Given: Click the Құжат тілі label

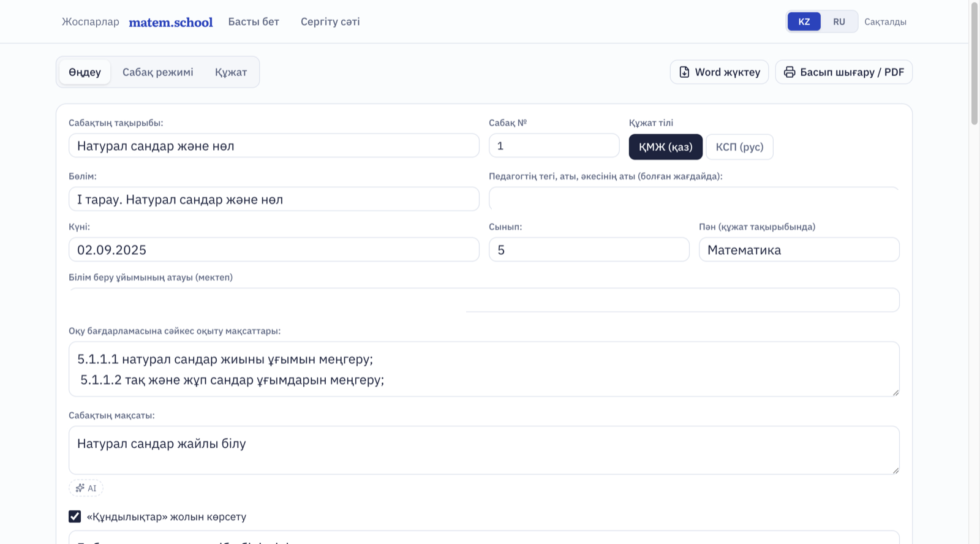Looking at the screenshot, I should click(x=651, y=123).
